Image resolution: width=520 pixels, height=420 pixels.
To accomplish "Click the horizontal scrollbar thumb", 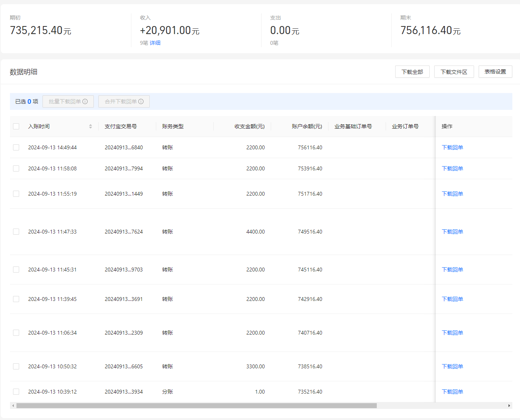I will [196, 405].
